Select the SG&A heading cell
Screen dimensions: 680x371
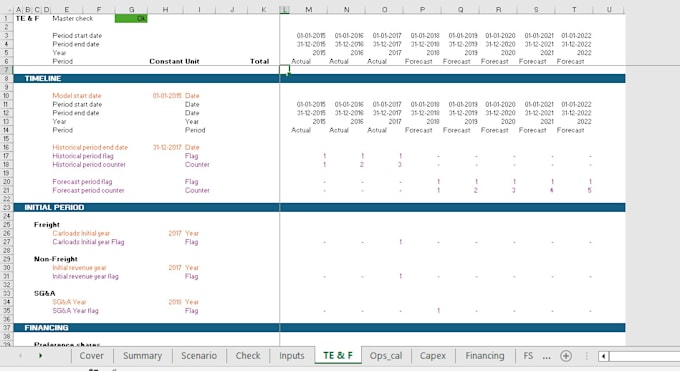(x=45, y=293)
